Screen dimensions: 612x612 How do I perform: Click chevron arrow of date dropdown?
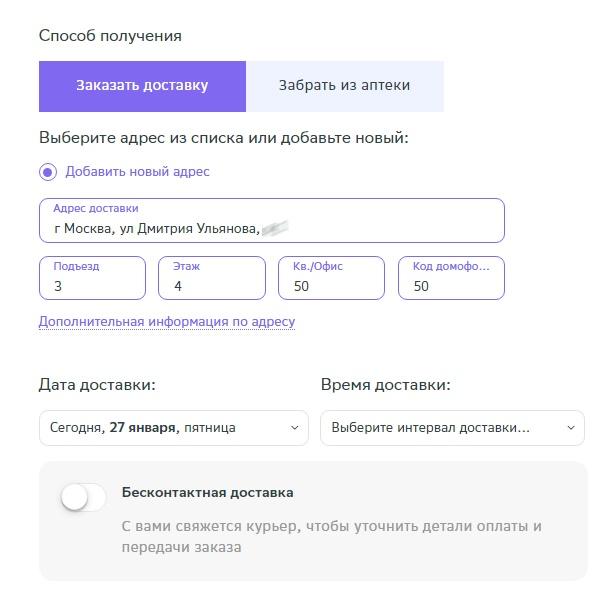(295, 428)
